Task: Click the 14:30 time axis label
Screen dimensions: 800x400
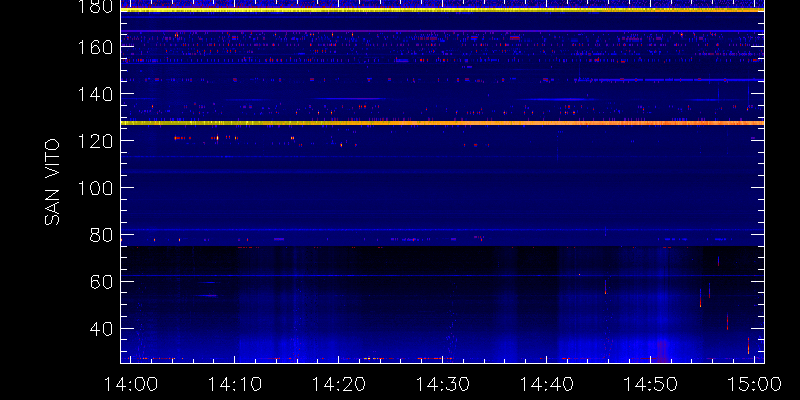Action: [x=442, y=384]
